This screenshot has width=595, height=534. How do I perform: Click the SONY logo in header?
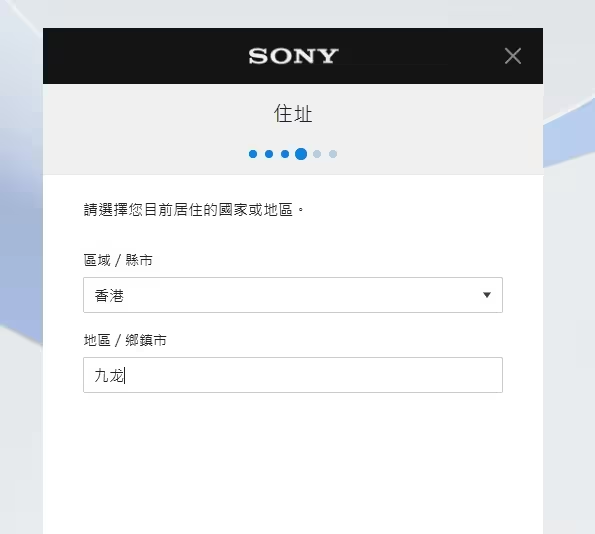point(293,56)
